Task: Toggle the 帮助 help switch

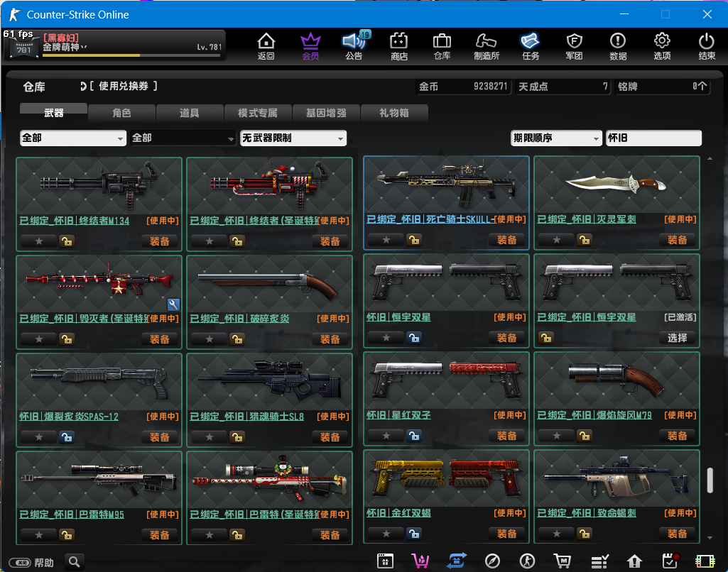Action: (x=20, y=563)
